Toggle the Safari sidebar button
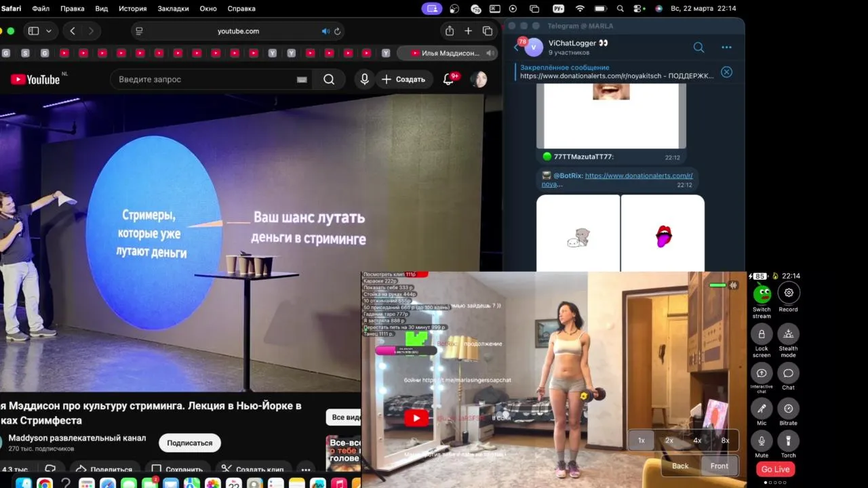The width and height of the screenshot is (868, 488). 33,31
